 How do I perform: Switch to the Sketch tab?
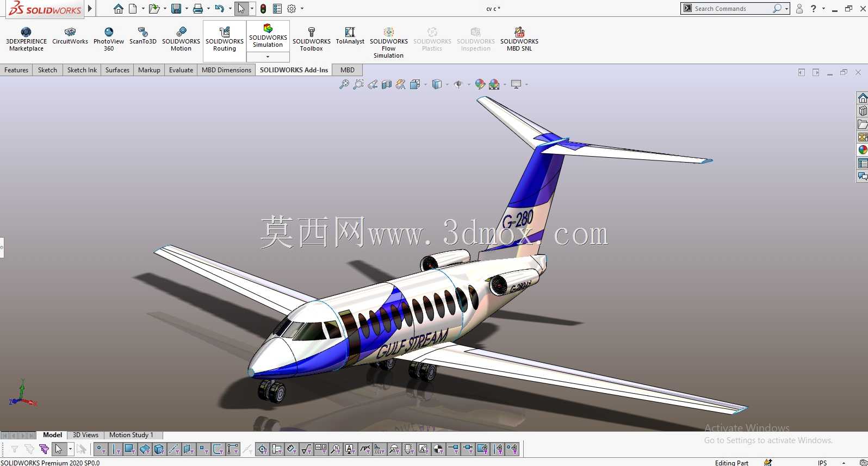click(47, 70)
